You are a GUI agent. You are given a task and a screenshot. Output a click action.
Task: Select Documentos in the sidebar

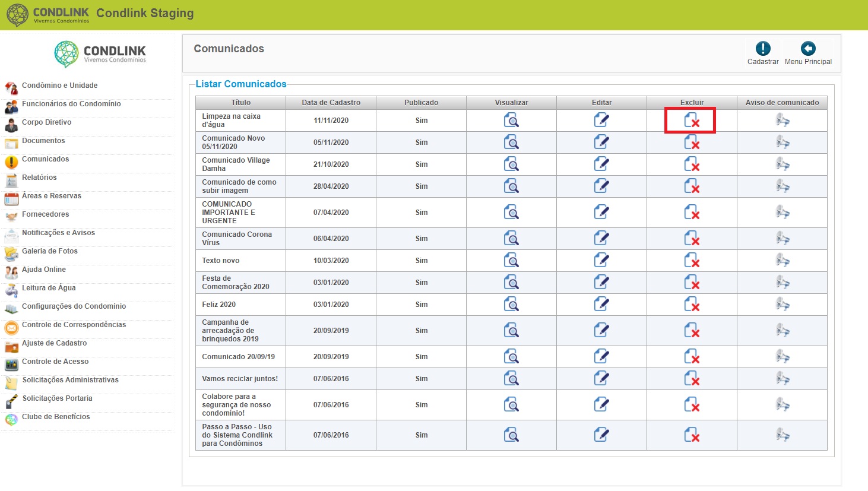[x=43, y=141]
